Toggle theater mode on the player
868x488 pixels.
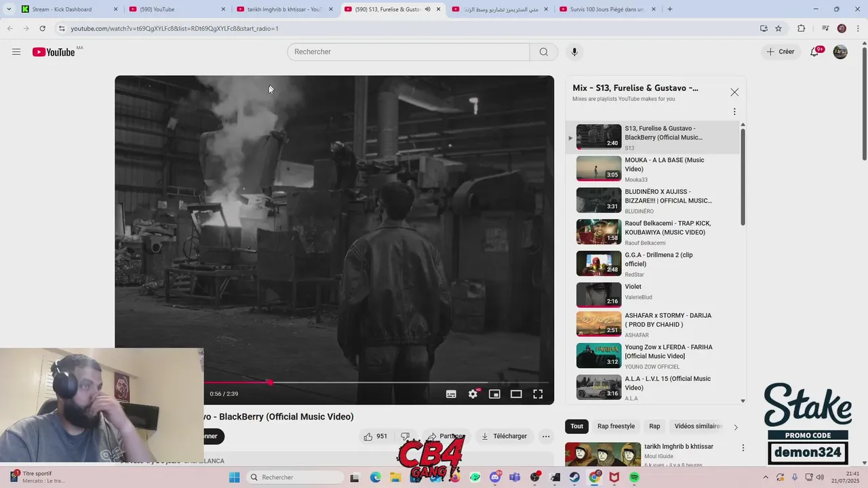516,394
